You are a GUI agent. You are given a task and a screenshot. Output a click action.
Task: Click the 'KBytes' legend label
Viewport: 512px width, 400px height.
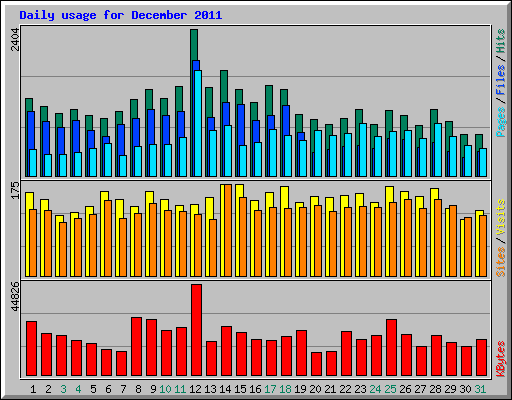point(501,359)
